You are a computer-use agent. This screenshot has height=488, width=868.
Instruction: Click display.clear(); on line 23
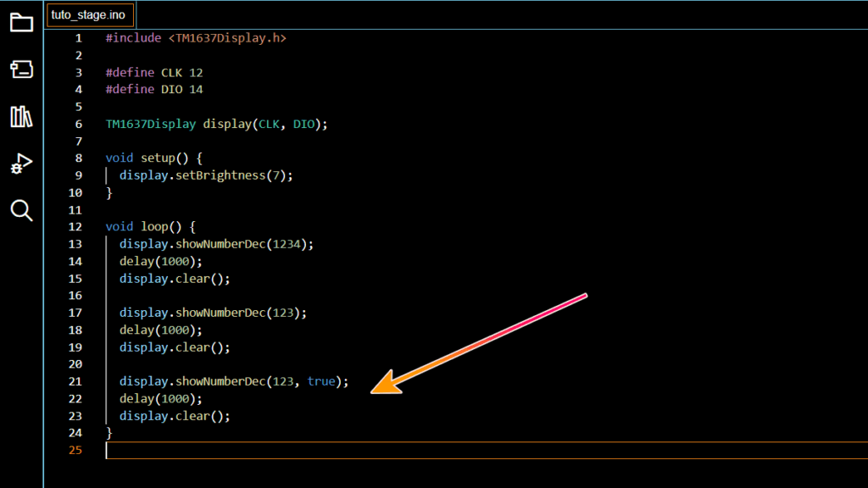[175, 416]
